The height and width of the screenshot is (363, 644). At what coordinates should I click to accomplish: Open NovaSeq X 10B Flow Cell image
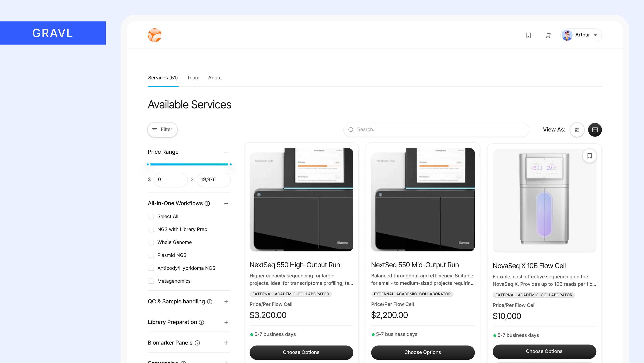coord(544,200)
